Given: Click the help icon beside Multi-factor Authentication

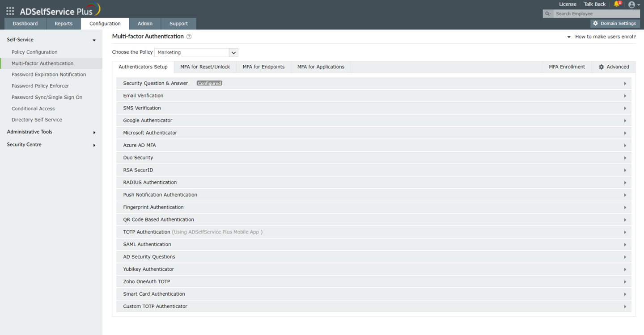Looking at the screenshot, I should [x=189, y=37].
